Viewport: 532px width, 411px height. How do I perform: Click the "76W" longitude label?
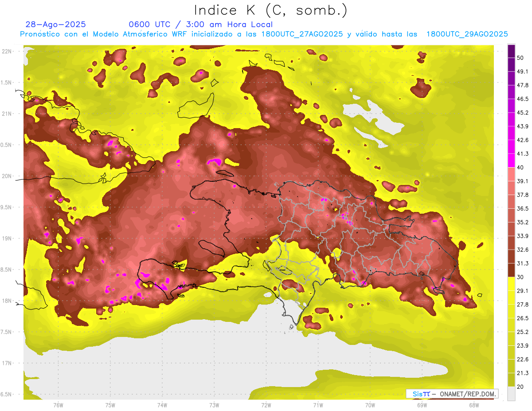[58, 405]
